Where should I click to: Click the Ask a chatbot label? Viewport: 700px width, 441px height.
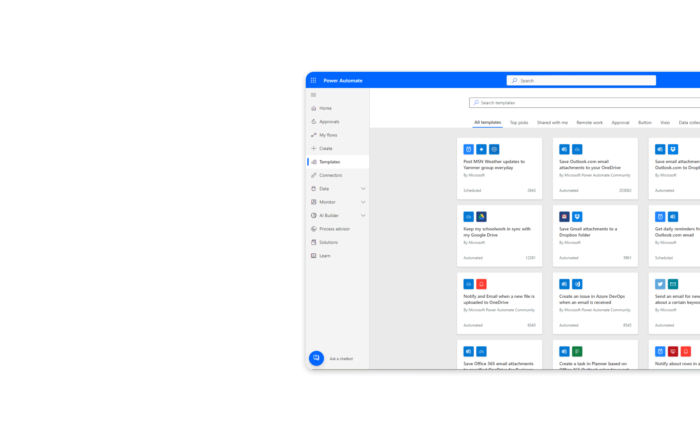click(x=341, y=358)
